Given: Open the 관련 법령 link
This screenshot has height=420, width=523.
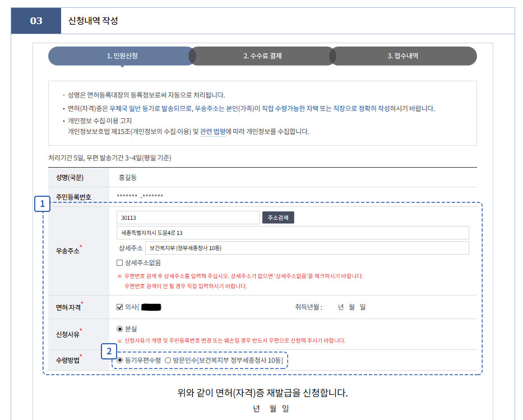Looking at the screenshot, I should (212, 131).
